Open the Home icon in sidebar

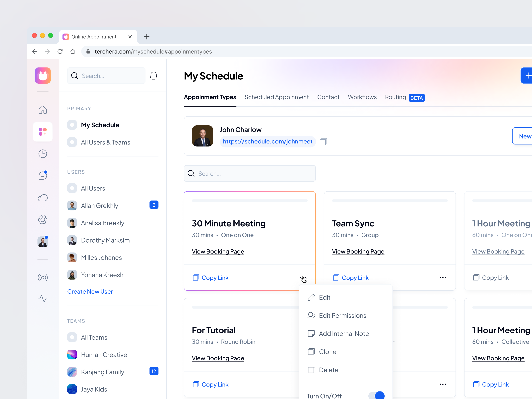click(x=43, y=110)
